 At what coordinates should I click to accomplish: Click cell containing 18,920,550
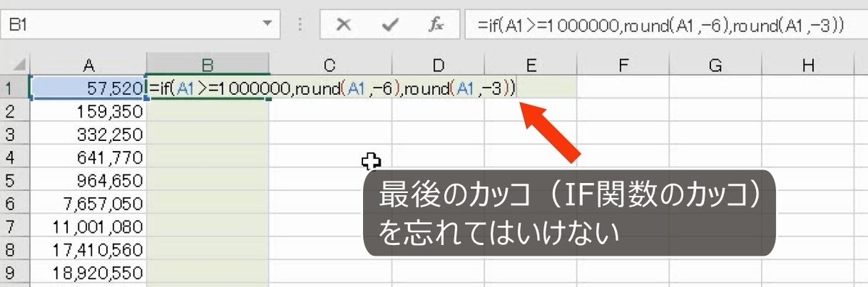(88, 273)
